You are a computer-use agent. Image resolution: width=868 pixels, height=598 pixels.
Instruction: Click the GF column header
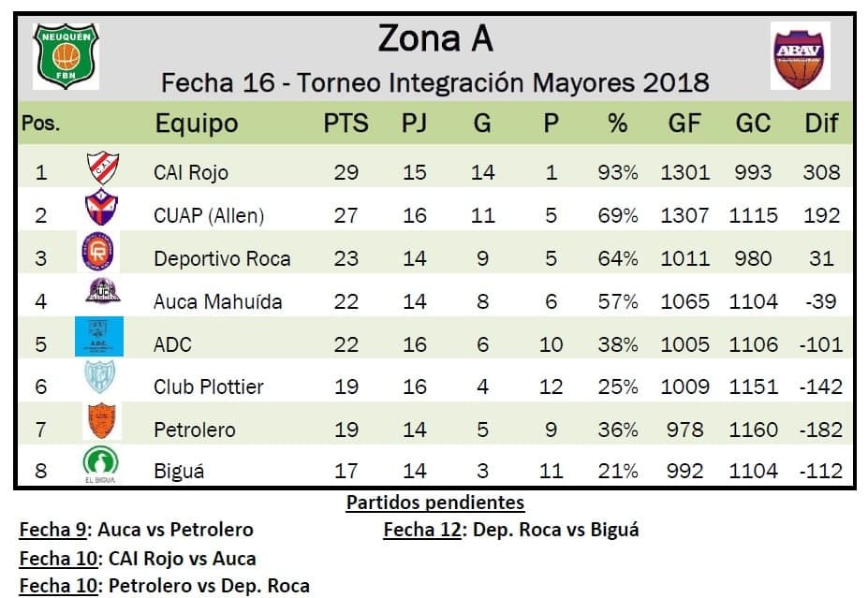pyautogui.click(x=684, y=124)
